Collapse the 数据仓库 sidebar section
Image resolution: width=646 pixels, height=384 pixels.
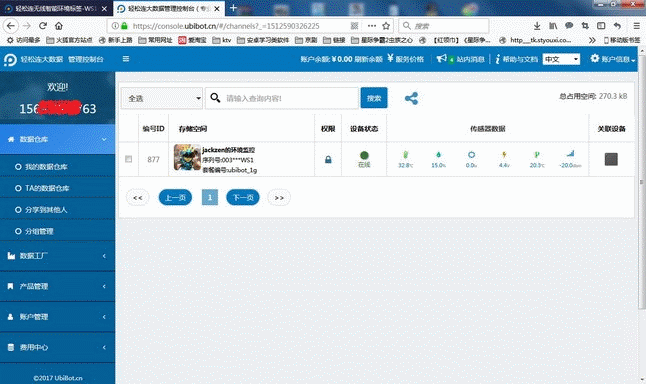click(57, 139)
